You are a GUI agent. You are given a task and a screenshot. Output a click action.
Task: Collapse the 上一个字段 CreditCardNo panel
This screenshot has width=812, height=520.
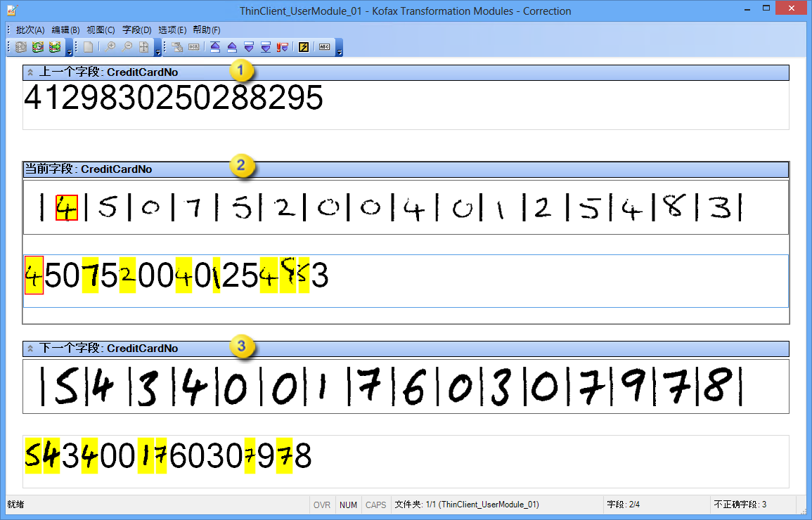[x=30, y=72]
